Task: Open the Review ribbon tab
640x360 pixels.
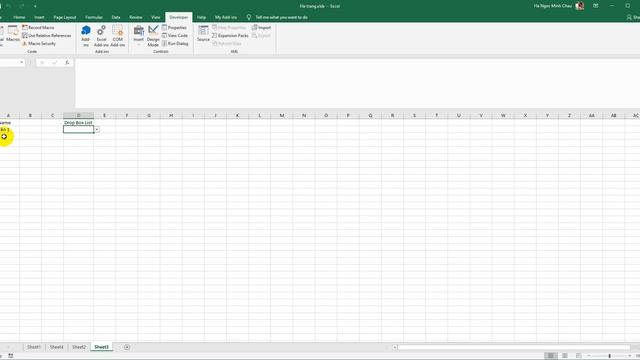Action: click(x=136, y=17)
